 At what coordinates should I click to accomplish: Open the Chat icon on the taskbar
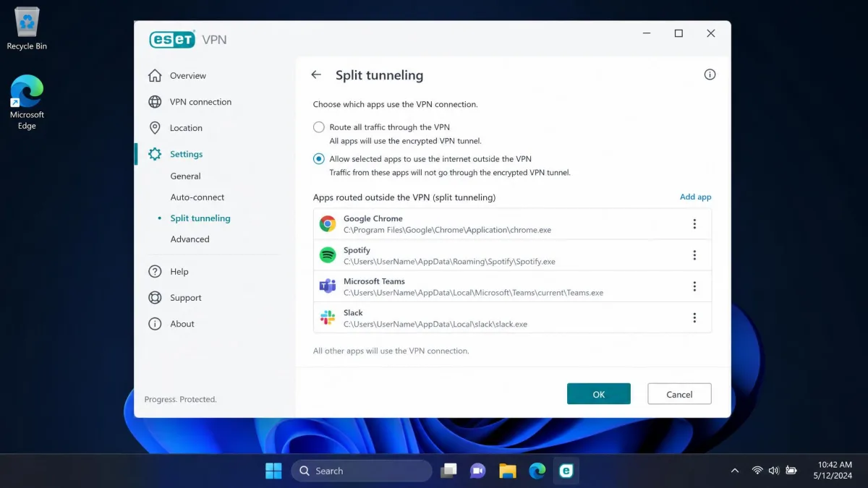click(x=477, y=471)
